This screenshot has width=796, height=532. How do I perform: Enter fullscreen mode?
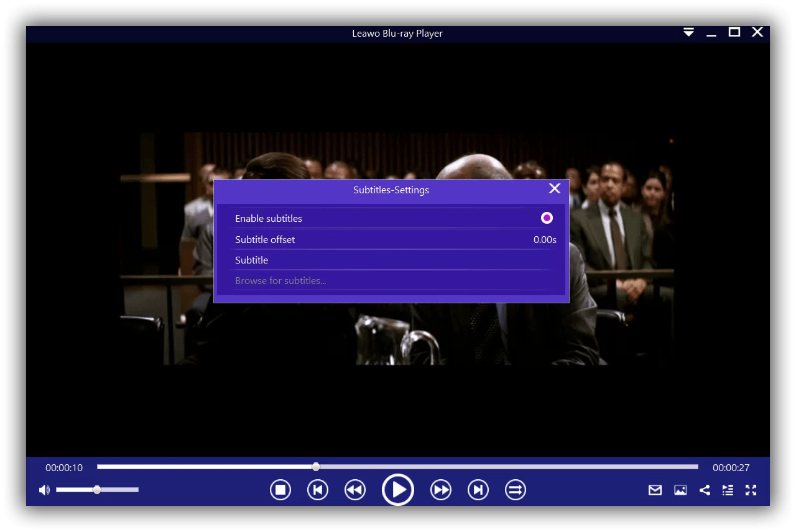[x=751, y=490]
